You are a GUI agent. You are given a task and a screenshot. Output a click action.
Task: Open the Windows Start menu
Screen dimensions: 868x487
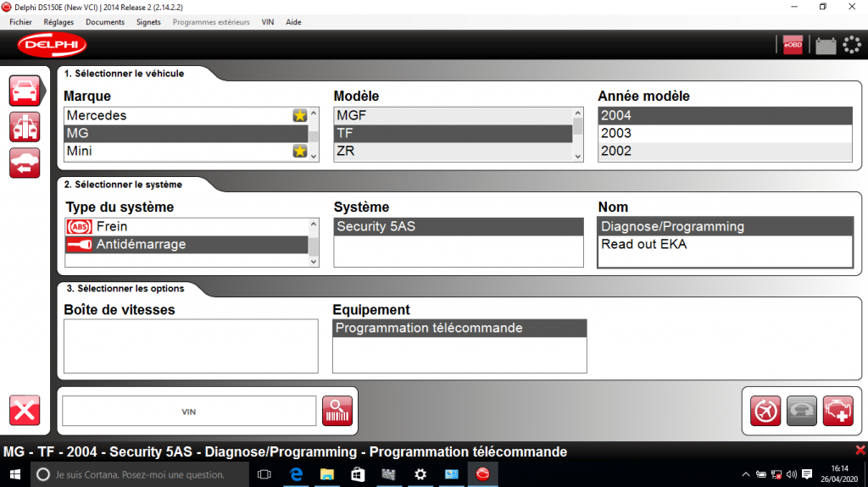(15, 474)
